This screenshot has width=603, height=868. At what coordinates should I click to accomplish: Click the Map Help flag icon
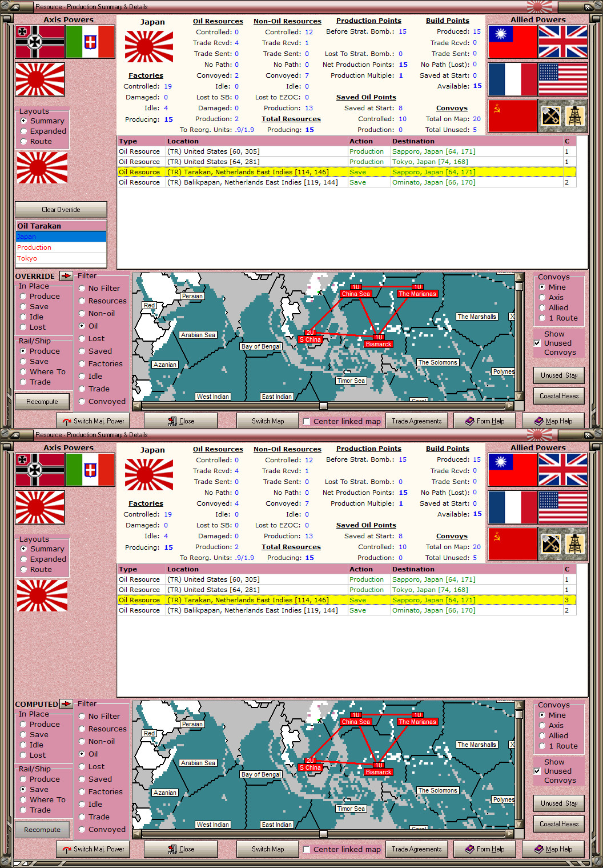pyautogui.click(x=539, y=421)
